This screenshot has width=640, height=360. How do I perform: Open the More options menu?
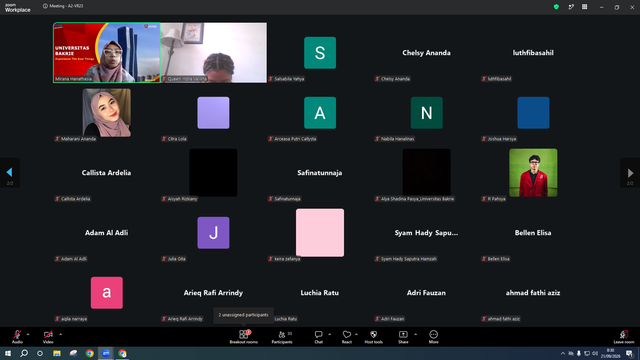433,337
